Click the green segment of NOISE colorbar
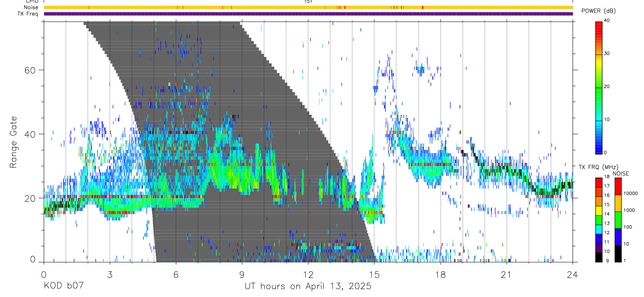This screenshot has height=297, width=644. coord(618,220)
